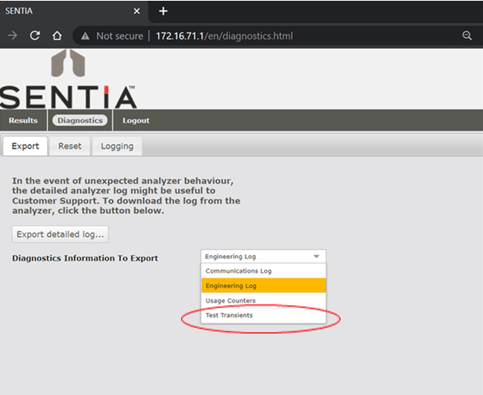
Task: Click the Export detailed log button
Action: (x=60, y=234)
